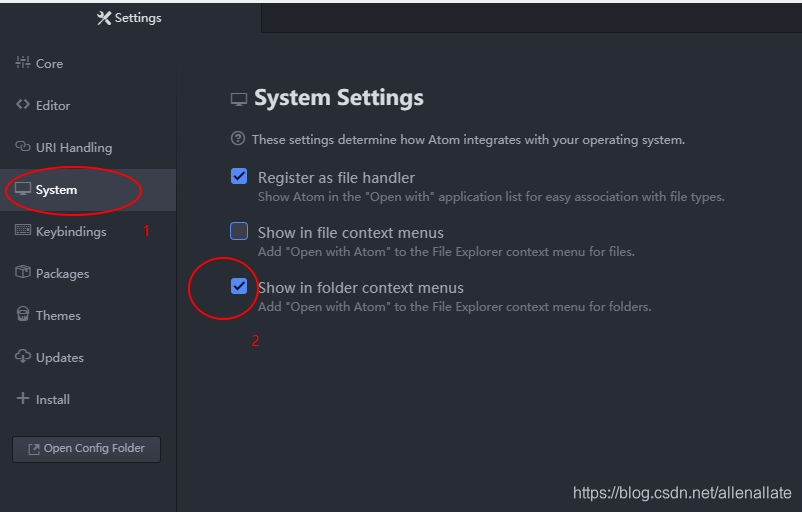Click the "Open with" application list description text
This screenshot has height=512, width=802.
pyautogui.click(x=491, y=196)
